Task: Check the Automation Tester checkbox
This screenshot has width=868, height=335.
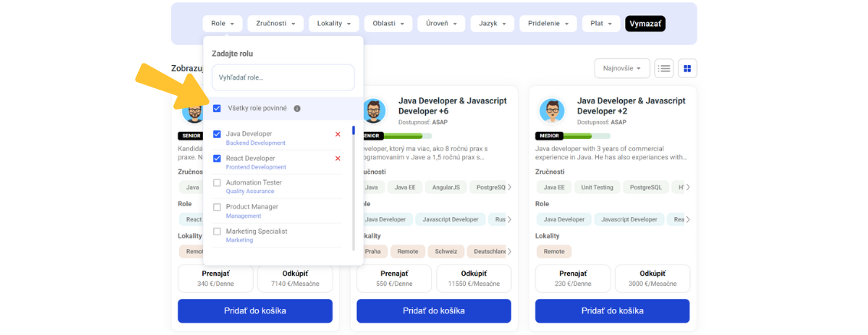Action: coord(217,183)
